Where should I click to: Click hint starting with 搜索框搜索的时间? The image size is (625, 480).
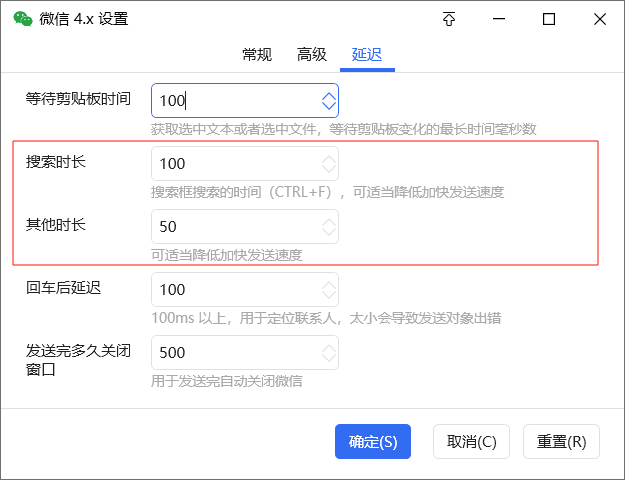point(328,192)
